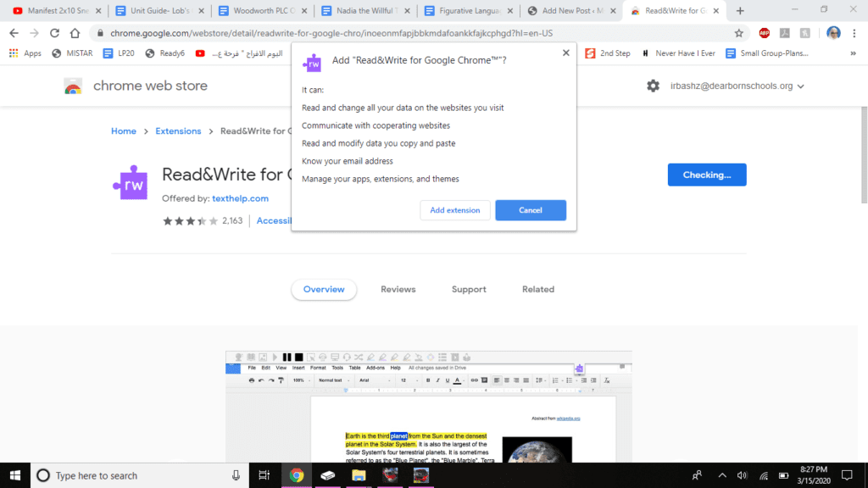Open texthelp.com developer link
Viewport: 868px width, 488px height.
click(240, 198)
